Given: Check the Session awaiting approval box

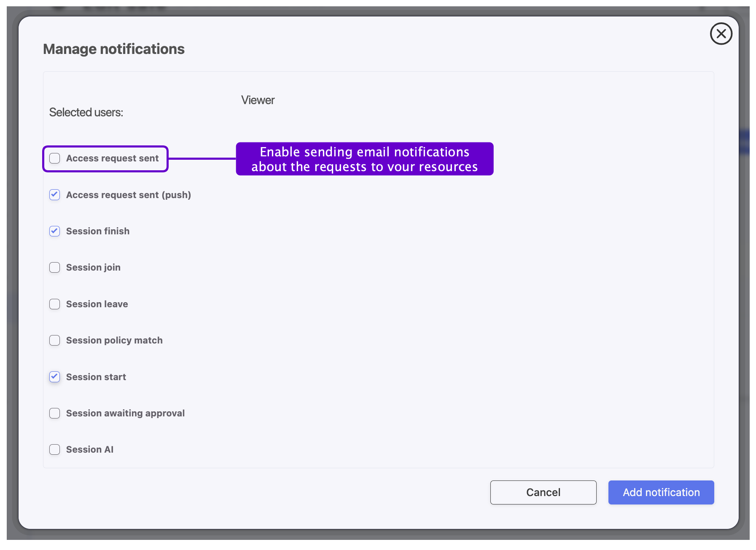Looking at the screenshot, I should 54,413.
